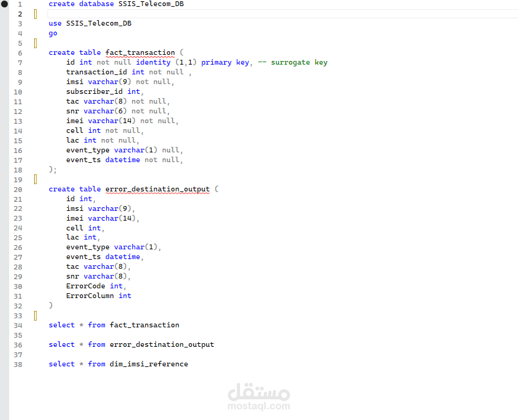The image size is (518, 420).
Task: Click 'select * from fact_transaction' query
Action: point(114,325)
